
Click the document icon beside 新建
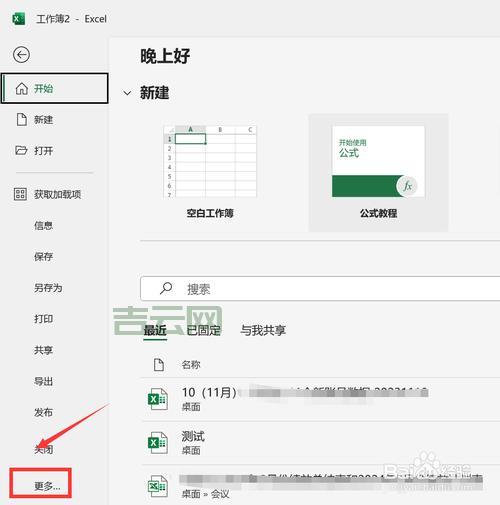coord(22,119)
